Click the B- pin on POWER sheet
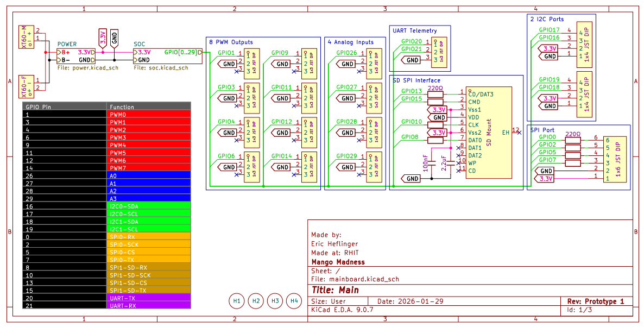Viewport: 644px width, 327px height. pos(64,60)
